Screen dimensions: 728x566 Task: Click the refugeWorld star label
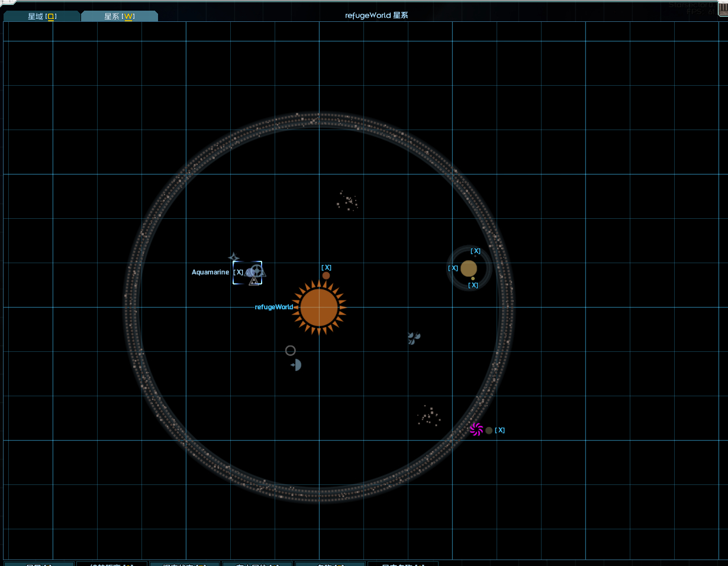tap(273, 308)
